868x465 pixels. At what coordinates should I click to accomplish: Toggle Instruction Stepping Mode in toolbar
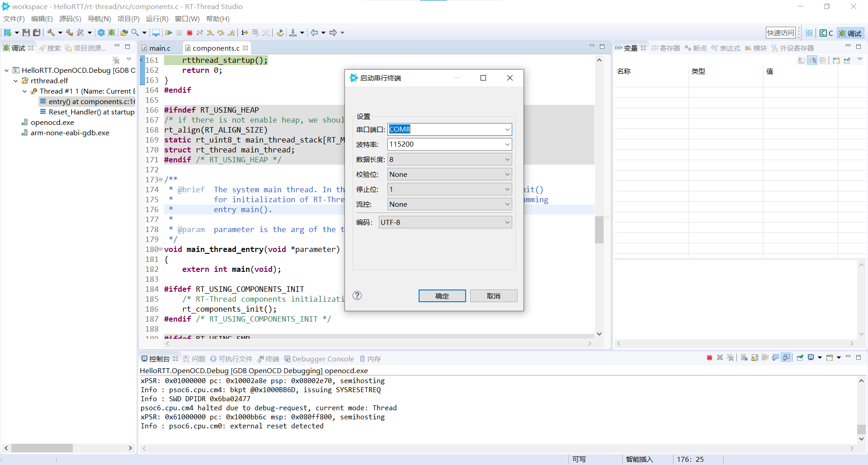click(245, 33)
